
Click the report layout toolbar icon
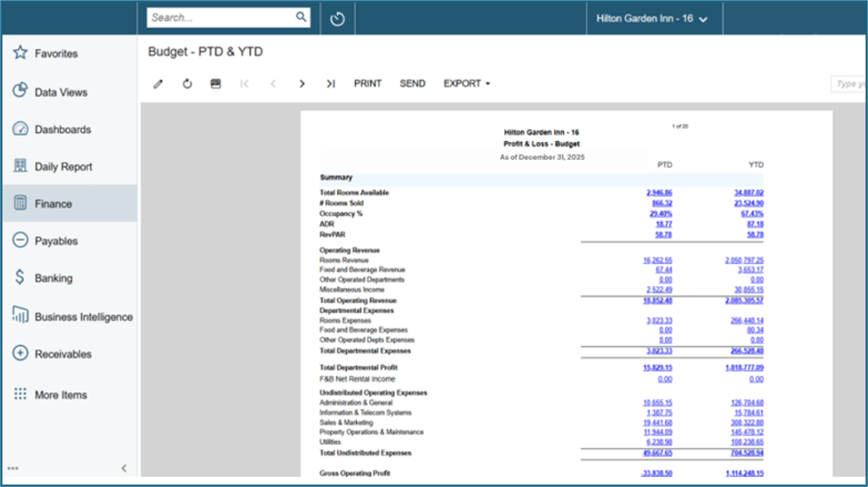point(216,84)
